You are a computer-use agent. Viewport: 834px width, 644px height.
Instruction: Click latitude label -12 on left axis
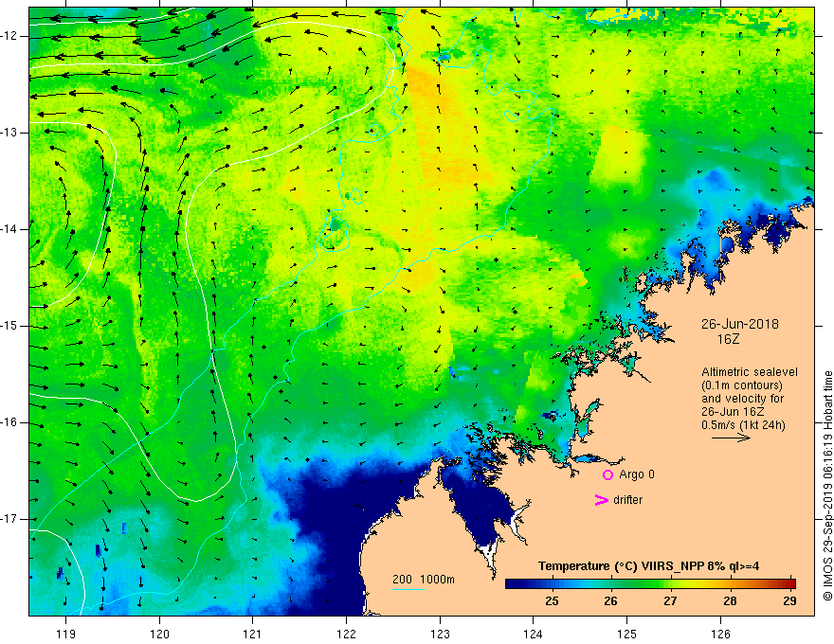pos(10,36)
